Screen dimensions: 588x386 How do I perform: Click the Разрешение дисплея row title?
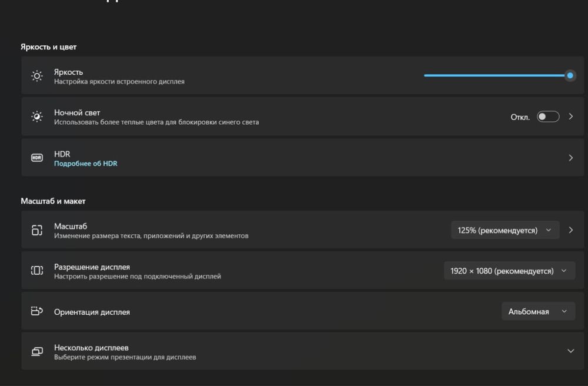(92, 267)
